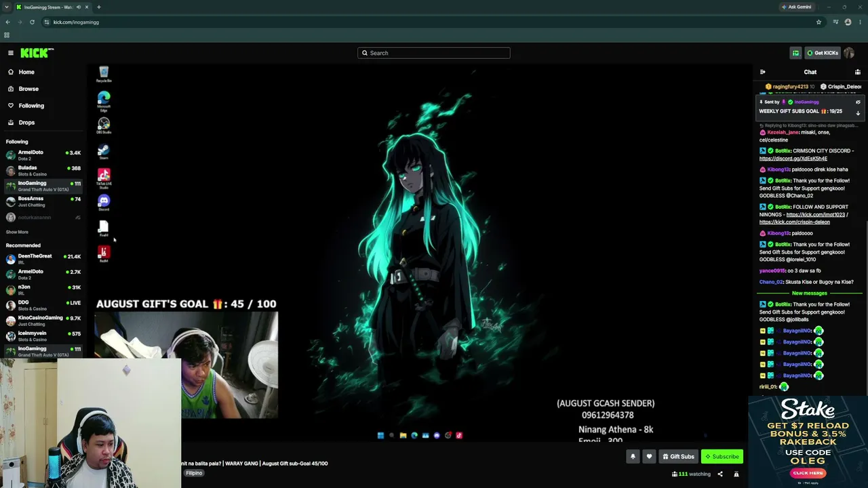The width and height of the screenshot is (868, 488).
Task: Open the kick.com/imot1023 link in chat
Action: [816, 214]
